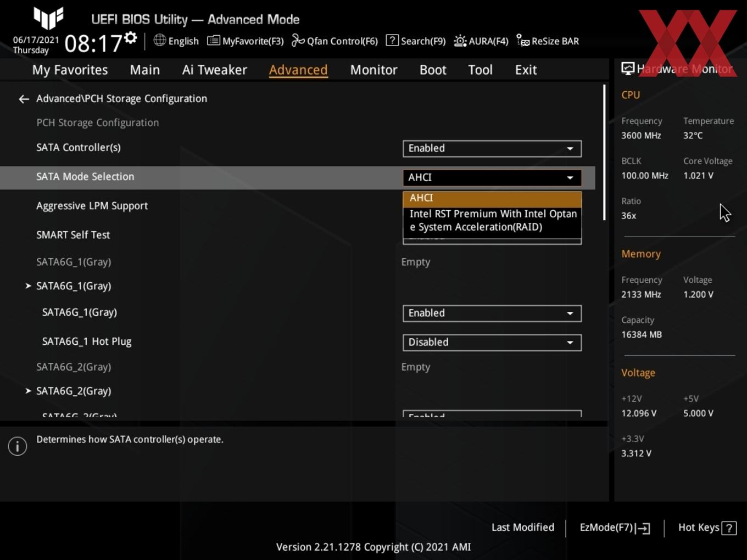Click the Search(F9) question mark icon
The width and height of the screenshot is (747, 560).
point(392,40)
